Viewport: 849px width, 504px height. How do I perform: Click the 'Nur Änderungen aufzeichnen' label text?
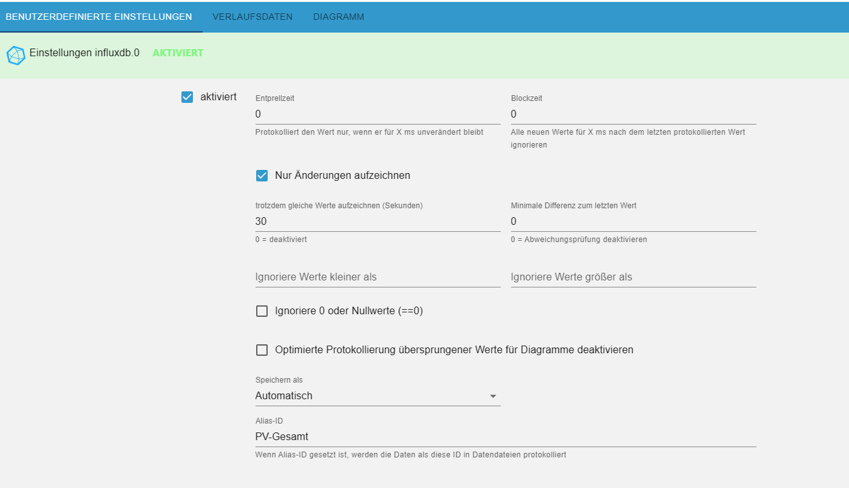[342, 175]
